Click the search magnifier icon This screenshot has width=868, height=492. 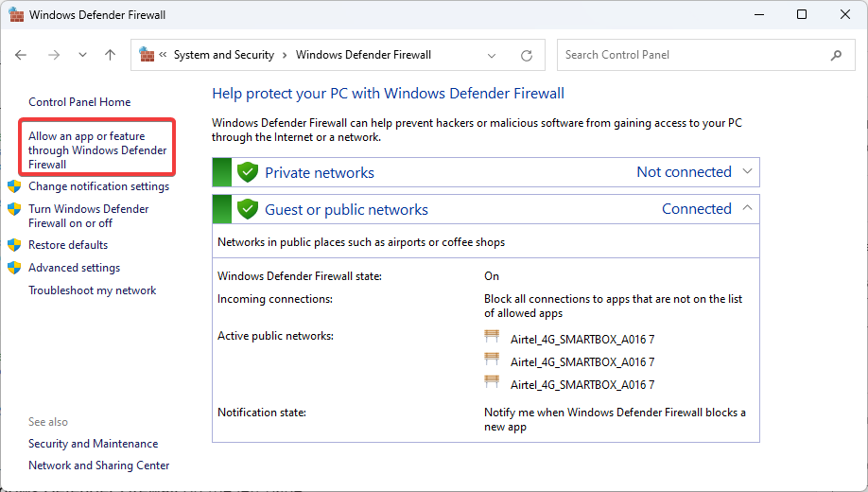(837, 55)
